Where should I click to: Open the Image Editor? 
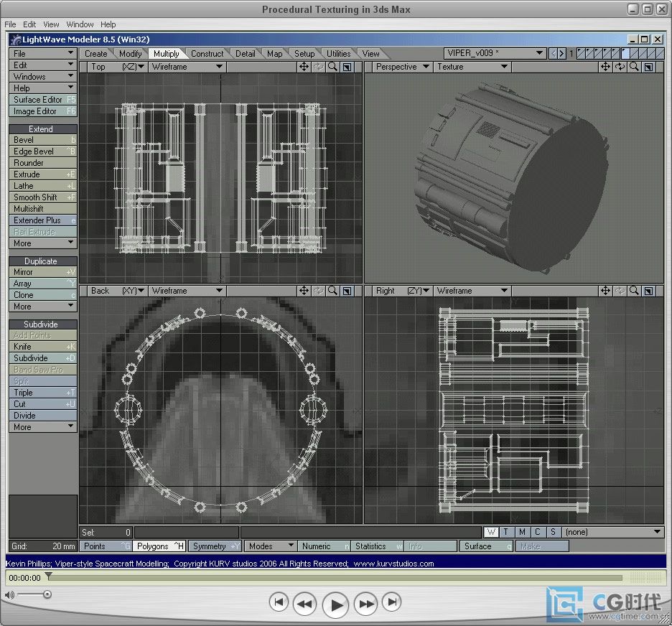(x=43, y=111)
